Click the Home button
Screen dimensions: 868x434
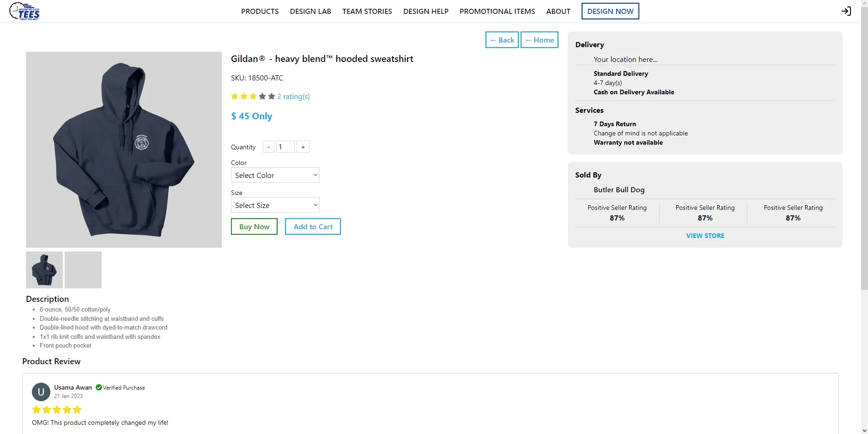540,40
